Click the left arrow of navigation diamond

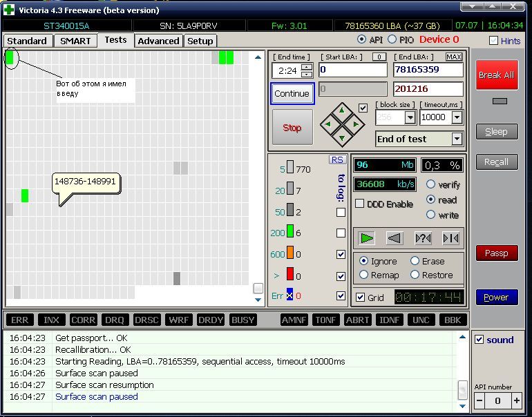327,124
